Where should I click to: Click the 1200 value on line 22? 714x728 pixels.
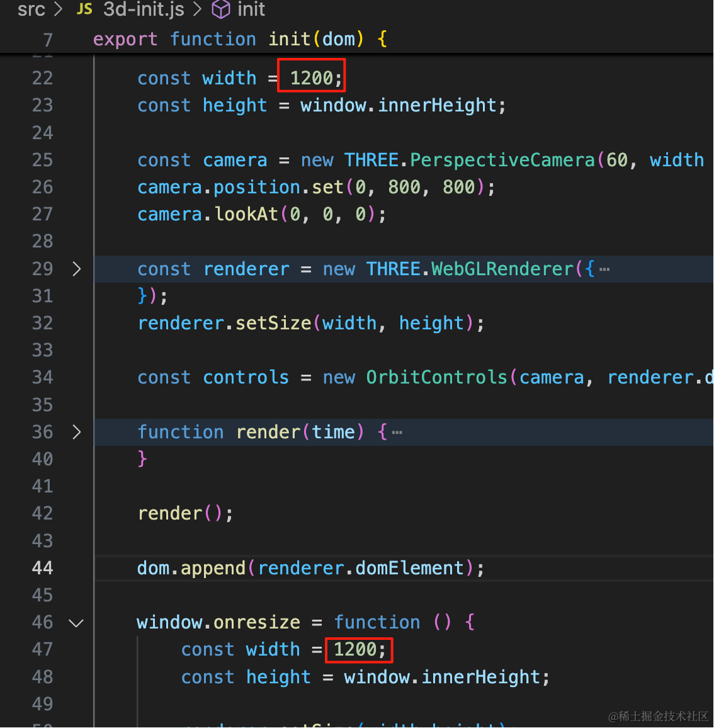312,78
